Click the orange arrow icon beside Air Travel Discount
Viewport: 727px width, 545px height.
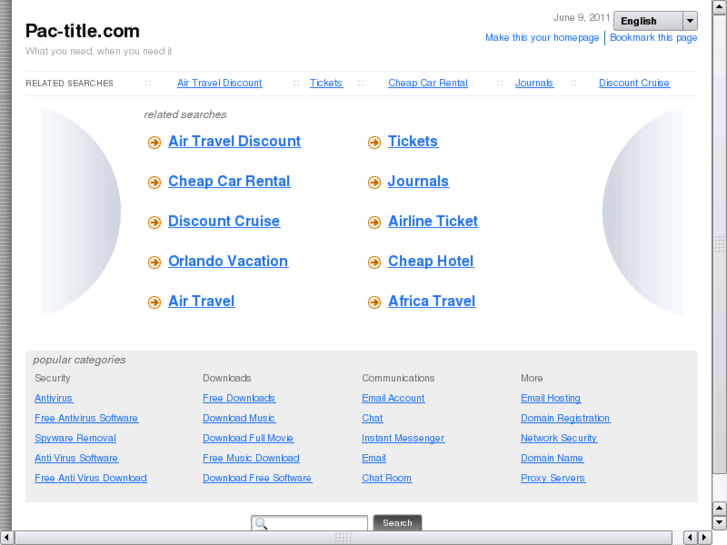[154, 142]
